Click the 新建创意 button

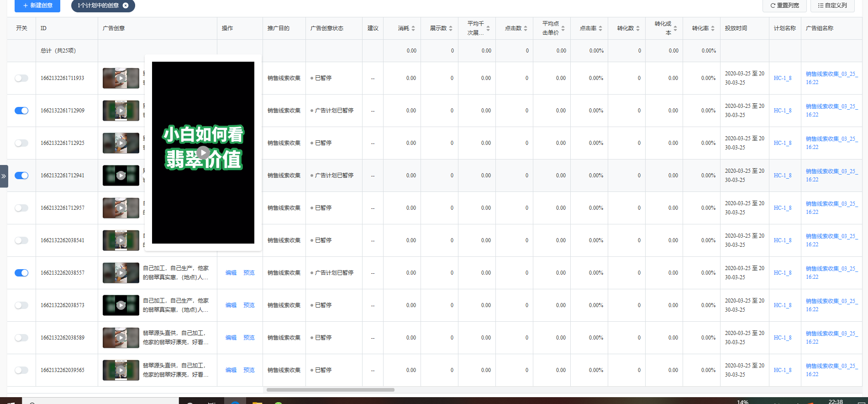pyautogui.click(x=37, y=5)
